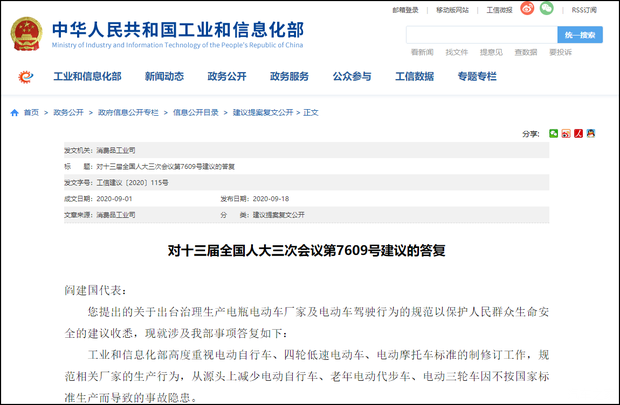Image resolution: width=620 pixels, height=405 pixels.
Task: Click 要投诉 below search box
Action: coord(560,52)
